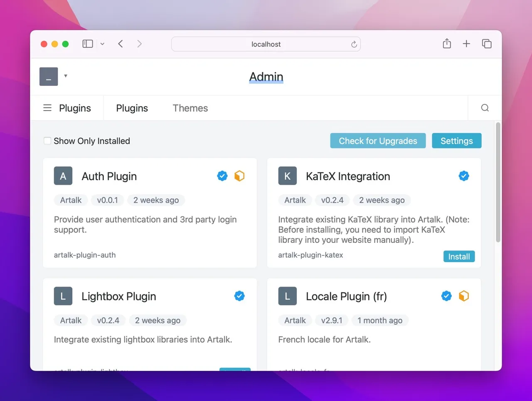Screen dimensions: 532x401
Task: Click the verified badge on Auth Plugin
Action: click(x=222, y=176)
